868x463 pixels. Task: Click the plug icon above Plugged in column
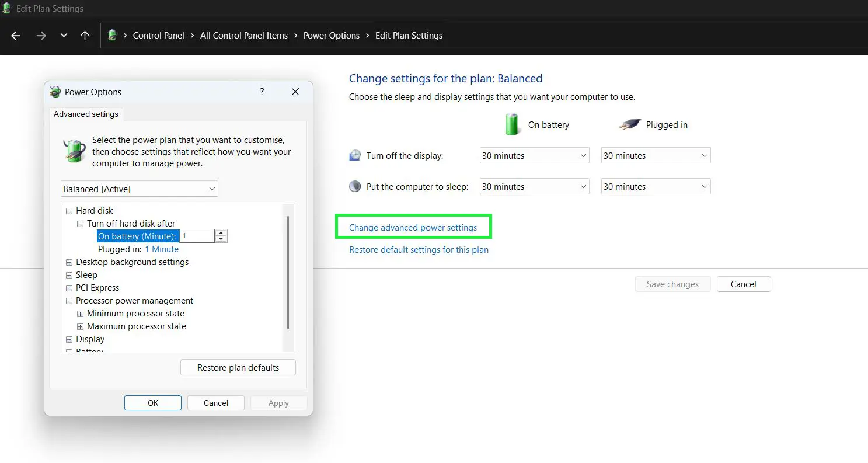tap(629, 124)
